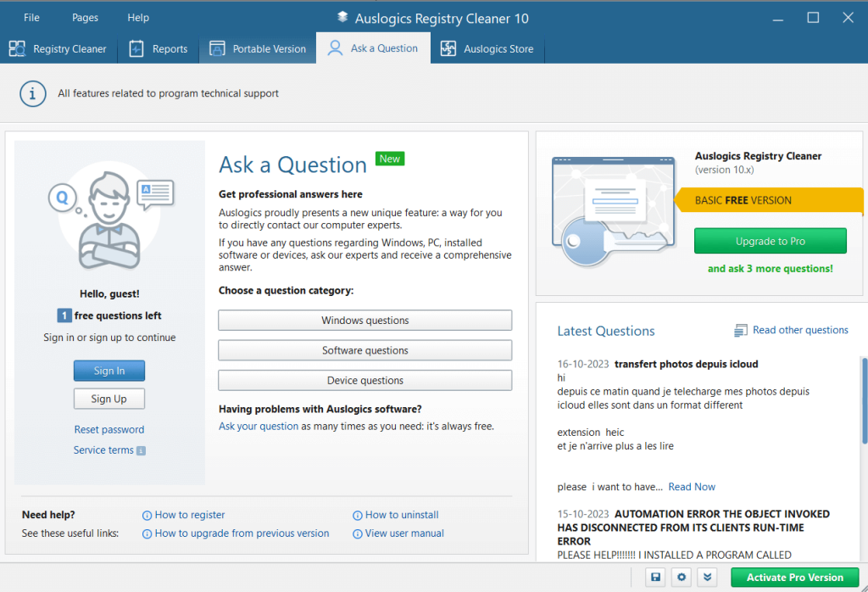Viewport: 868px width, 592px height.
Task: Click the registry key product illustration
Action: (614, 211)
